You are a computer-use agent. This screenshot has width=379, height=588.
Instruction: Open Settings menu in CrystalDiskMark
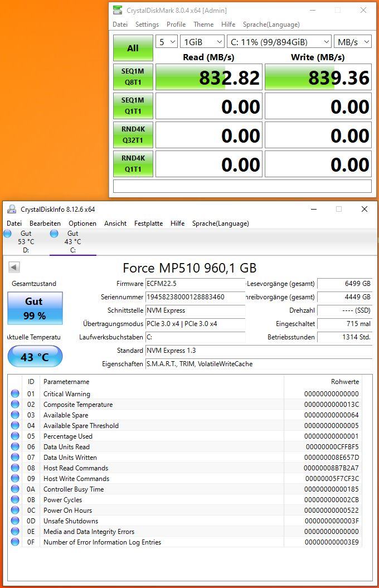tap(147, 25)
